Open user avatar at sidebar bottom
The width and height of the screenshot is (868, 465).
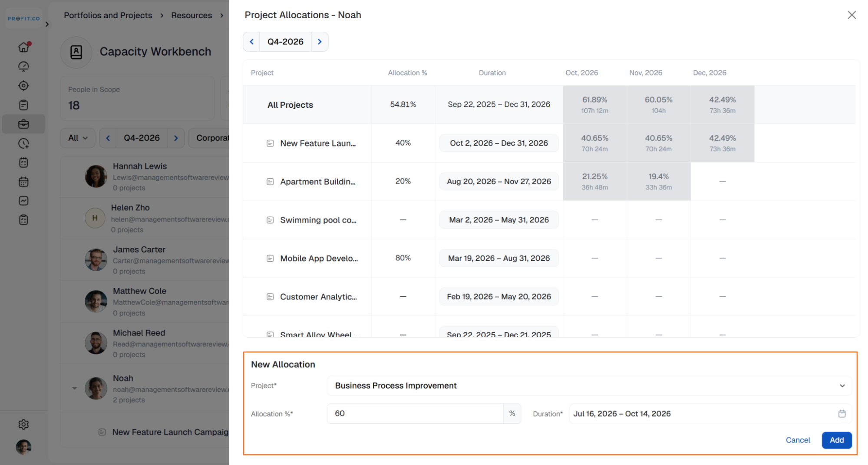click(x=23, y=447)
